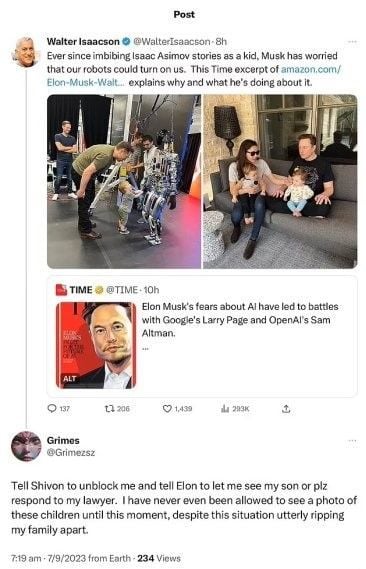Open the robot demonstration photo
This screenshot has height=569, width=366.
tap(124, 181)
